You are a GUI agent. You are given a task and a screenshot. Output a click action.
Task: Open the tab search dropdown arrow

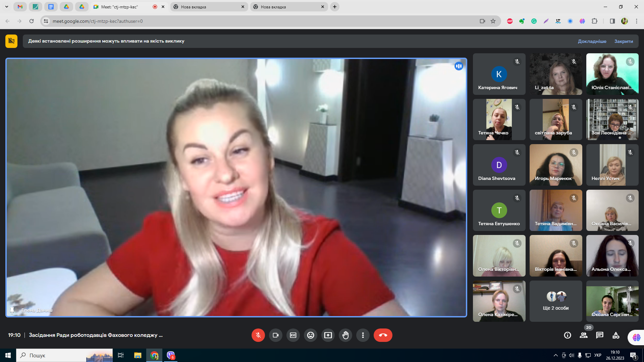click(7, 7)
